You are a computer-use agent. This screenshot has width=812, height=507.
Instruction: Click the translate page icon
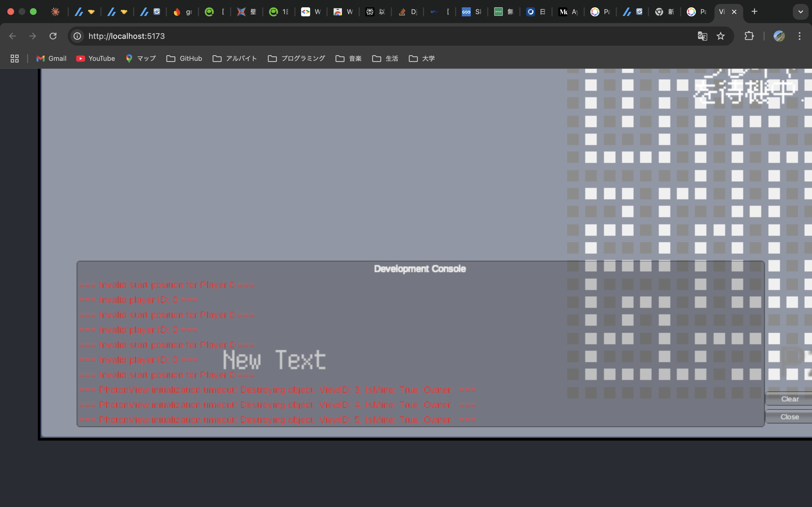pos(702,36)
